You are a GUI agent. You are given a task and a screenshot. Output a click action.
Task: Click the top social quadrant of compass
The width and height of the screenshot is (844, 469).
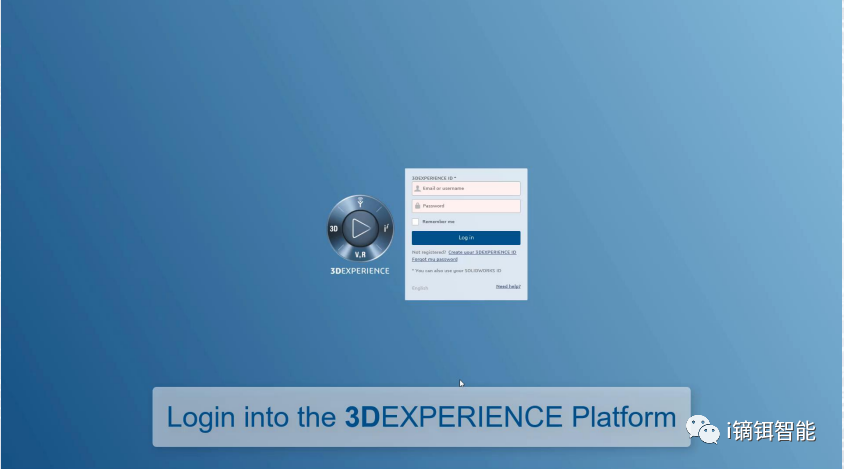click(x=360, y=203)
